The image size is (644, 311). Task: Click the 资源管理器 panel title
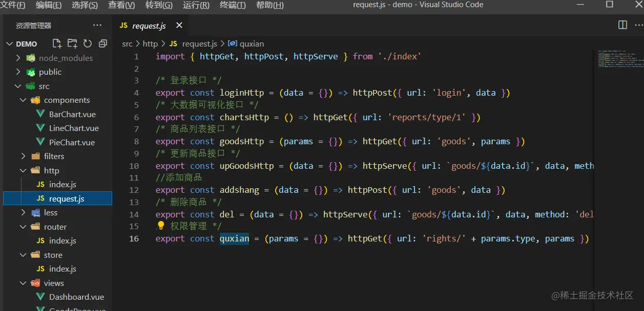tap(33, 25)
